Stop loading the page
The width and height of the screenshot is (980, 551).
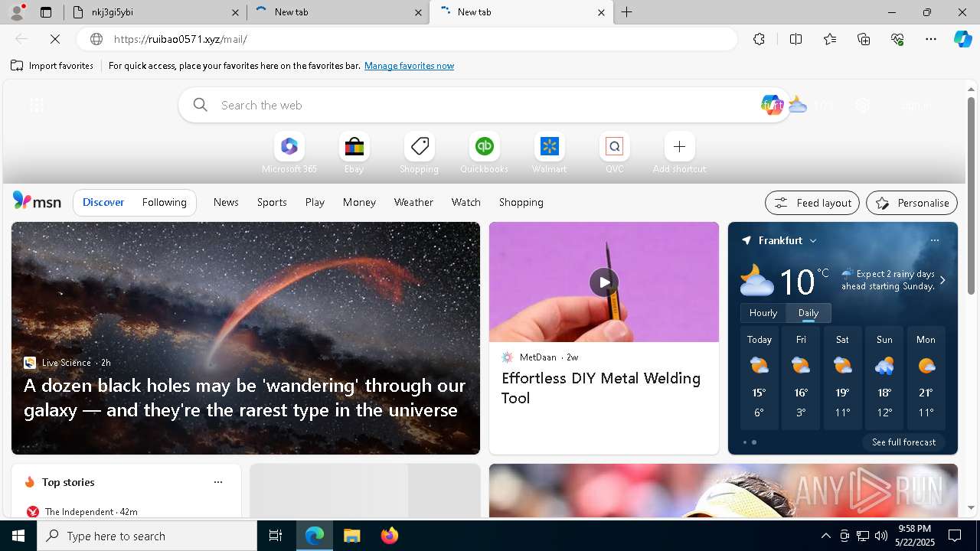point(55,39)
